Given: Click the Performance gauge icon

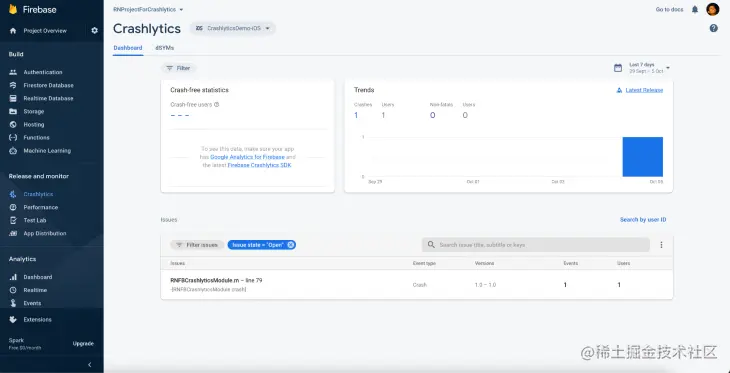Looking at the screenshot, I should (x=13, y=207).
